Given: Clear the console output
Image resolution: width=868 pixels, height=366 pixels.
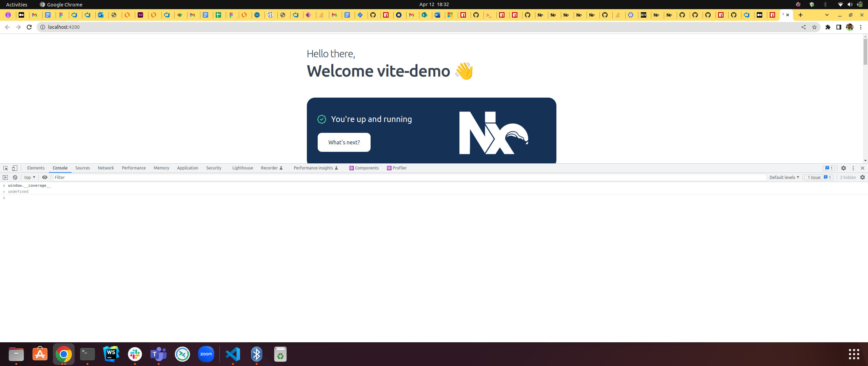Looking at the screenshot, I should tap(15, 177).
